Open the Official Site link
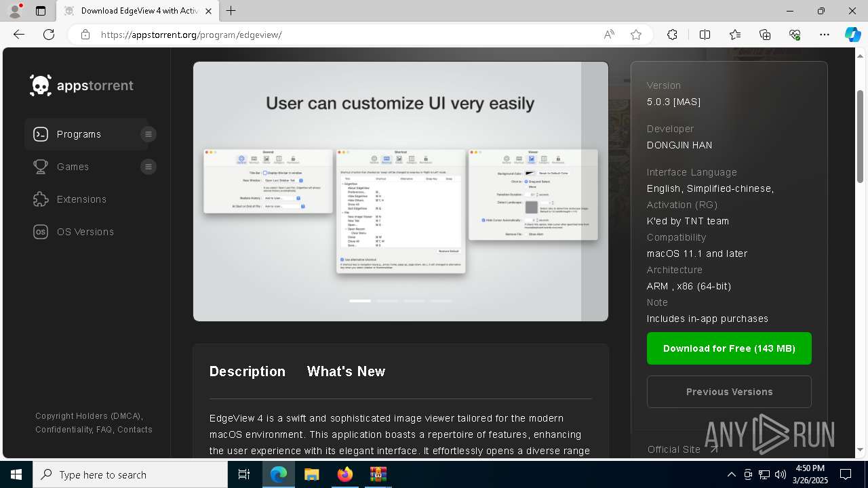The image size is (868, 488). [x=683, y=449]
